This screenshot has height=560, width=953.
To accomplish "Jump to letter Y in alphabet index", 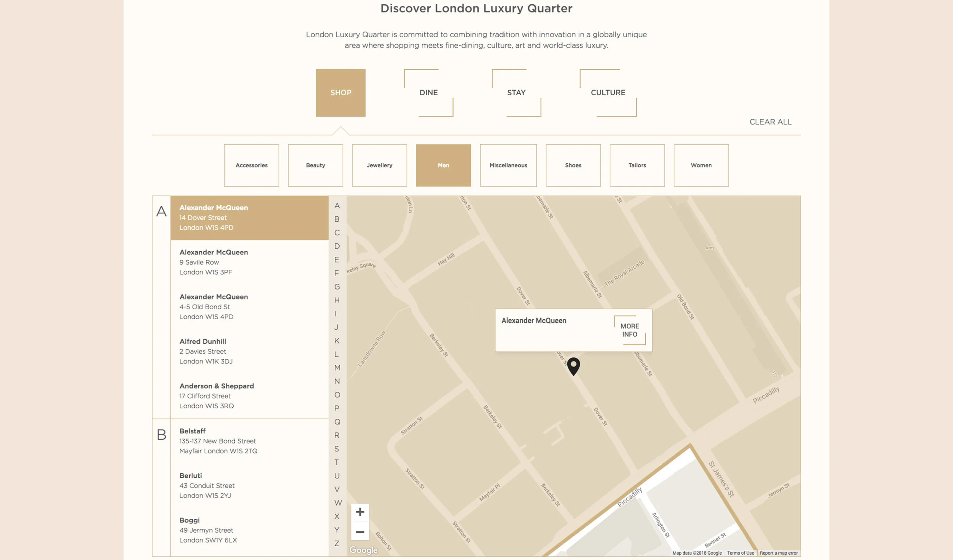I will point(337,530).
